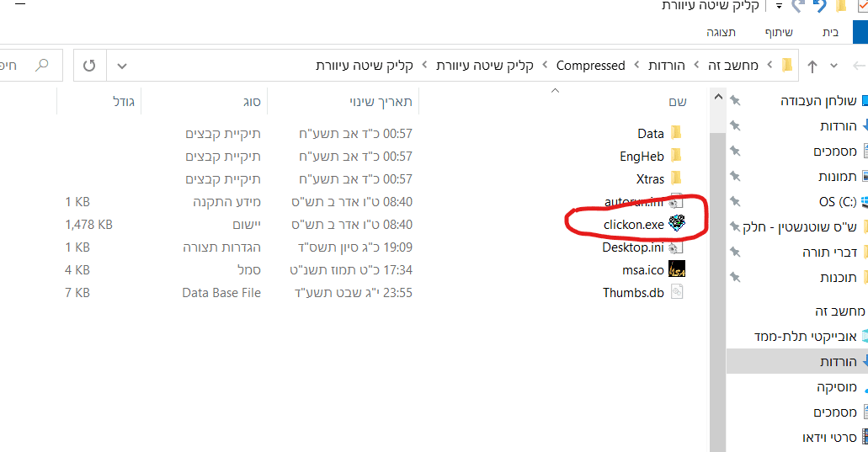Open תוכנות in the navigation pane
Screen dimensions: 868x452
[x=838, y=278]
